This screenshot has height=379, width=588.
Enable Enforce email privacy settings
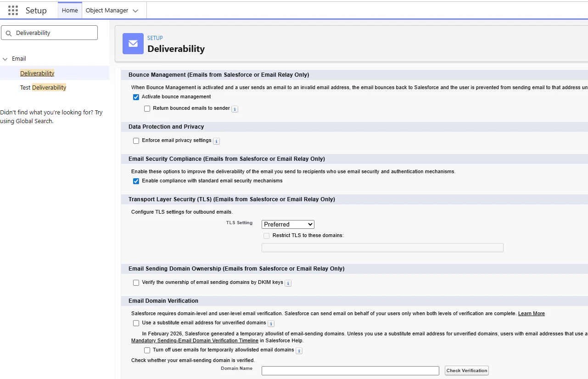click(x=136, y=141)
